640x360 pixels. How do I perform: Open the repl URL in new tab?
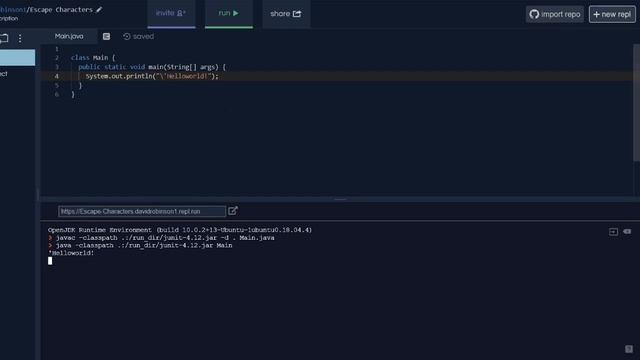233,211
